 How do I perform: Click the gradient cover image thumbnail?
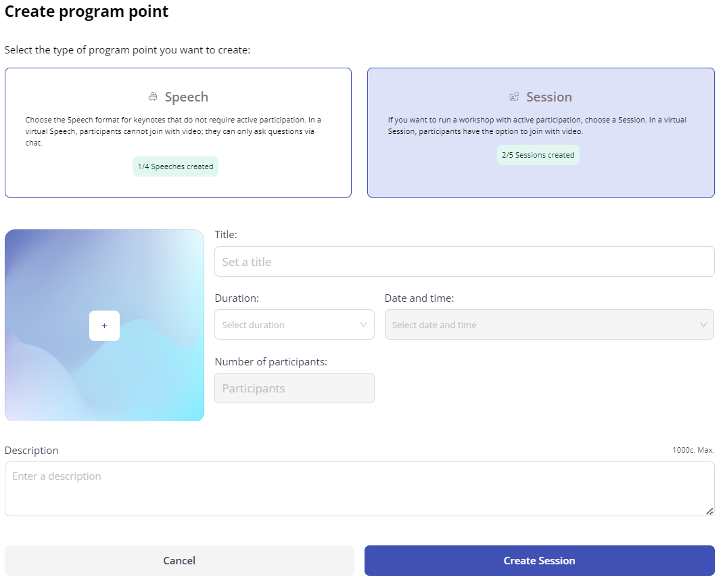105,325
